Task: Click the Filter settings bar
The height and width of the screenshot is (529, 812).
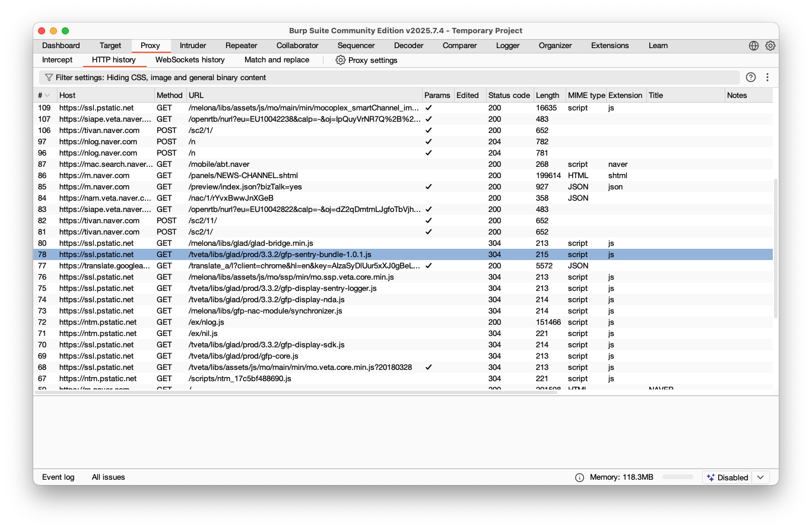Action: [389, 77]
